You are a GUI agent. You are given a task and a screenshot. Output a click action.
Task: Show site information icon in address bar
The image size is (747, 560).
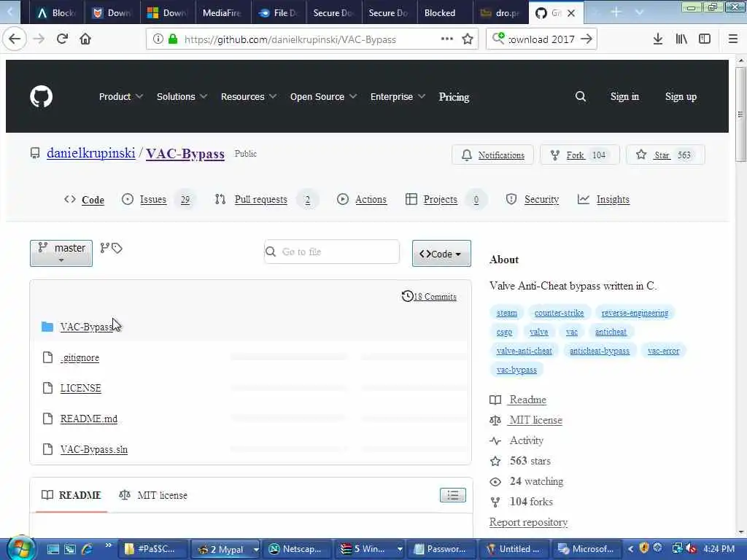(x=158, y=39)
